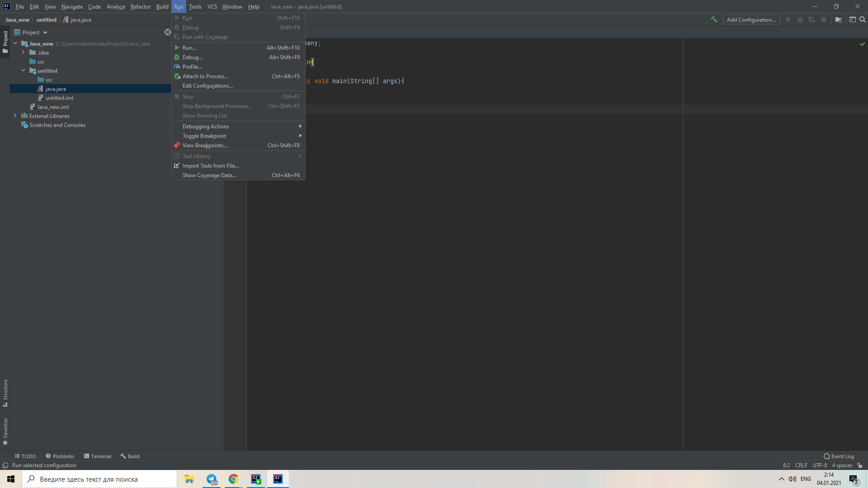This screenshot has width=868, height=488.
Task: Open Telegram from the taskbar
Action: 212,479
